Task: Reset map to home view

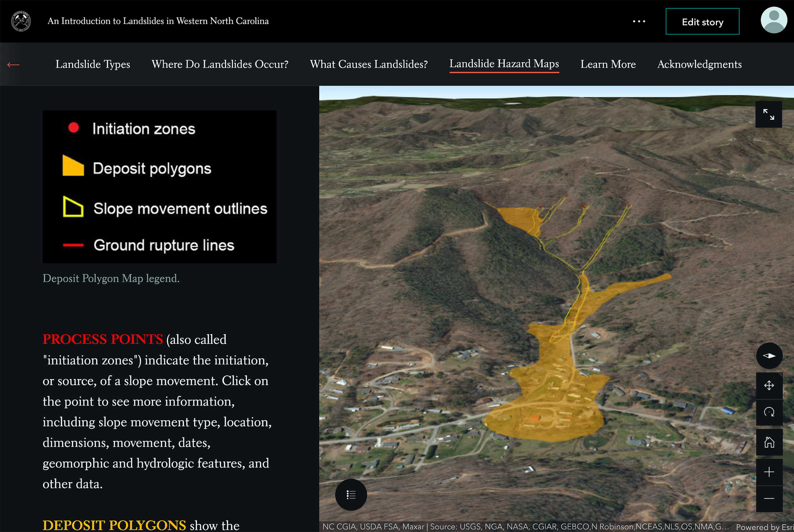Action: (x=769, y=442)
